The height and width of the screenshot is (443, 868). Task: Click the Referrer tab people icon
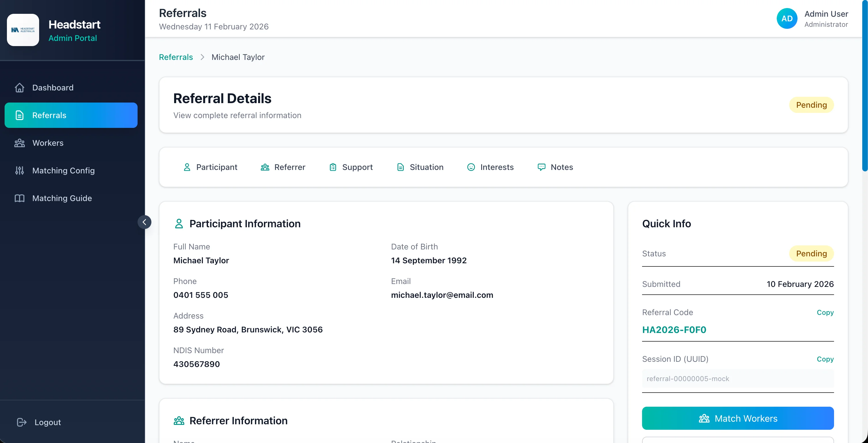(265, 167)
